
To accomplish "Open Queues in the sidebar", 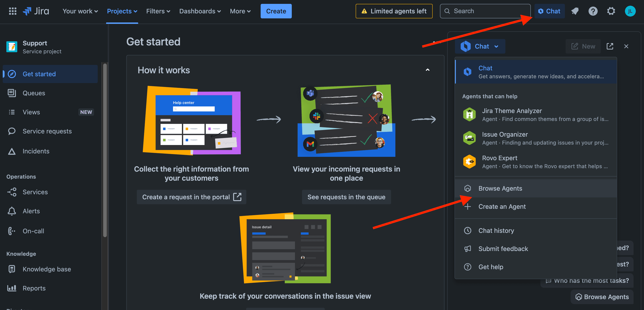I will tap(50, 93).
